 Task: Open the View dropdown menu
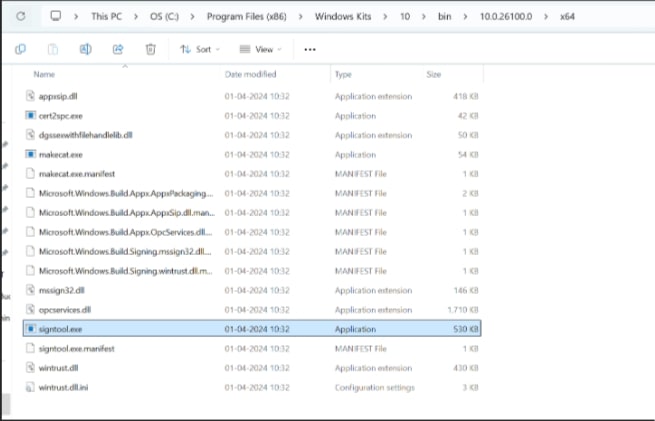(261, 49)
